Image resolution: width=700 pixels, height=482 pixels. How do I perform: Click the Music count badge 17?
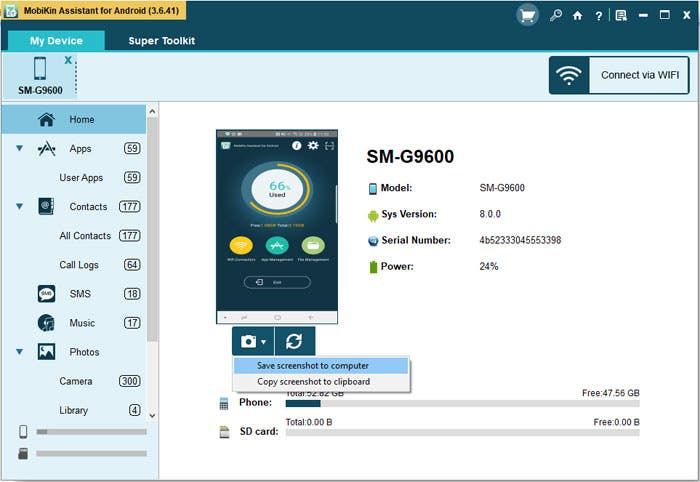pos(132,323)
